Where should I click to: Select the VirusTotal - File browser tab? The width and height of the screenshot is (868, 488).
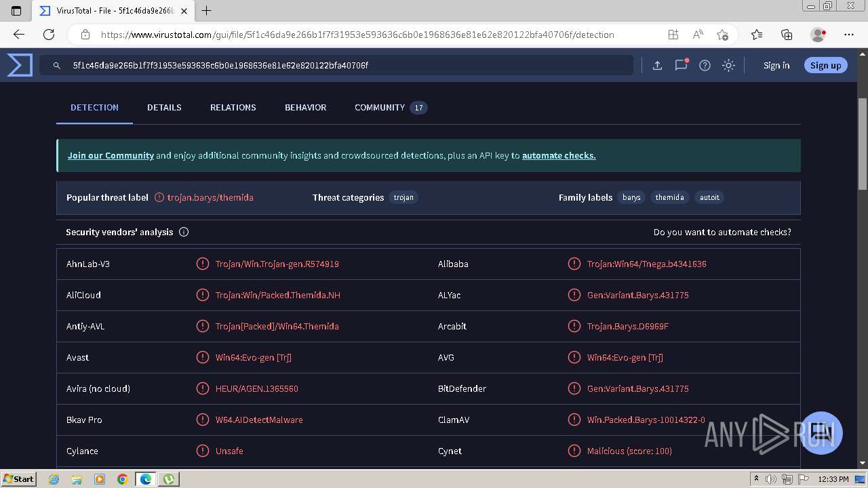[x=113, y=11]
